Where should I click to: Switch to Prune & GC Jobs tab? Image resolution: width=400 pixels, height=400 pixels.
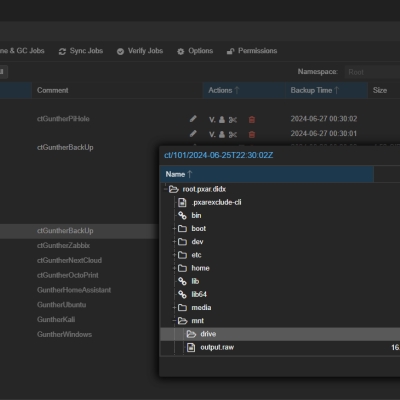[22, 51]
